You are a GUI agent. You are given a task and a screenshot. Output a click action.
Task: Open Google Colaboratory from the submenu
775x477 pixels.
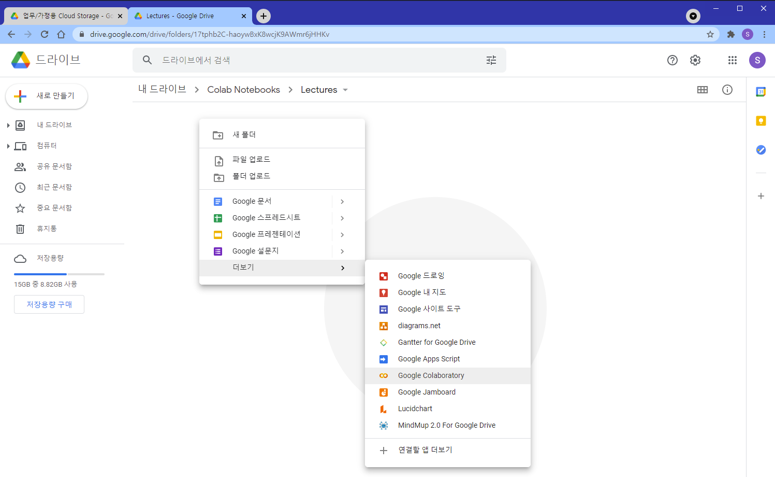pos(431,376)
